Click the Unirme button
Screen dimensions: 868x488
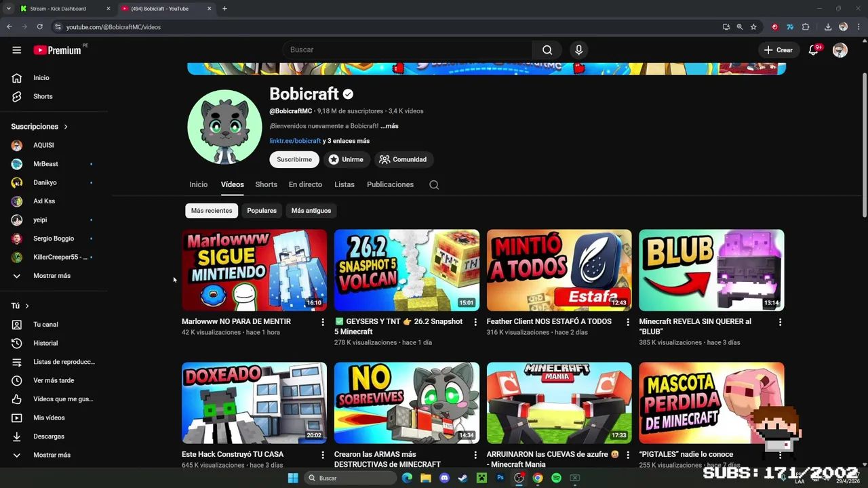[346, 159]
